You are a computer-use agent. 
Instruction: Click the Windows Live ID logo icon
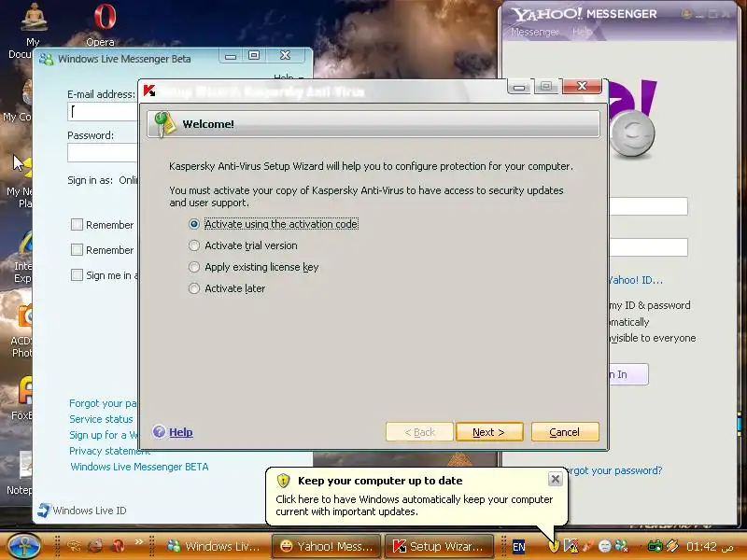[43, 510]
